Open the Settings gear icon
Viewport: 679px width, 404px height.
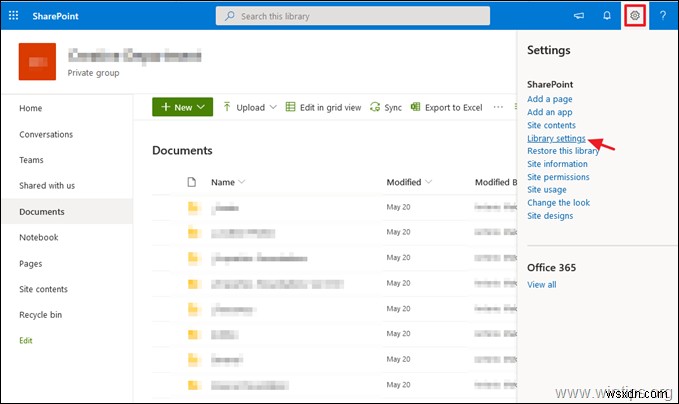click(634, 16)
